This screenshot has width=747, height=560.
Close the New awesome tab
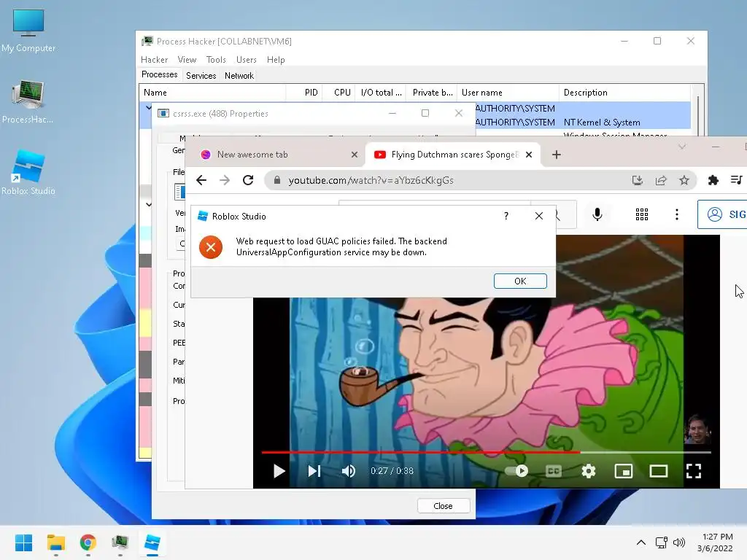pos(354,155)
